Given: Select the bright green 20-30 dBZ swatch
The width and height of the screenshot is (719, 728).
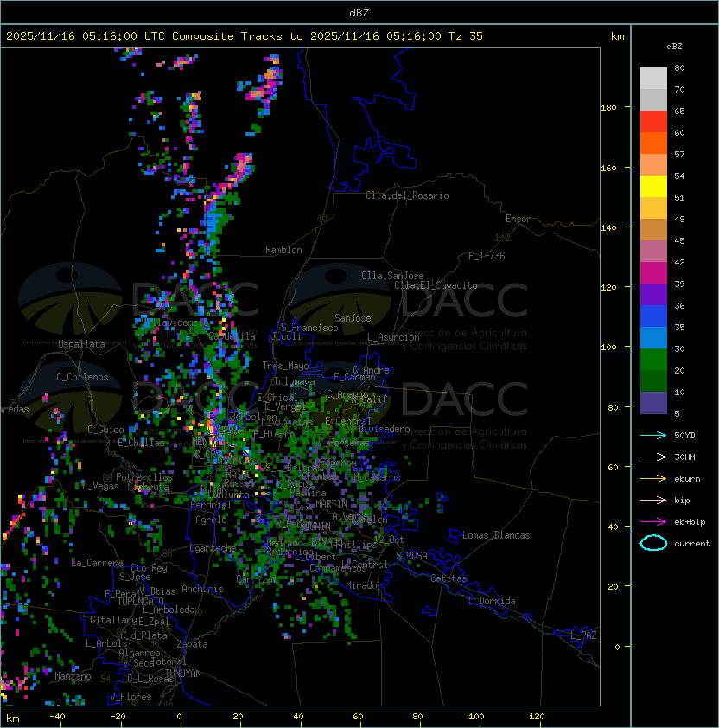Looking at the screenshot, I should 653,360.
